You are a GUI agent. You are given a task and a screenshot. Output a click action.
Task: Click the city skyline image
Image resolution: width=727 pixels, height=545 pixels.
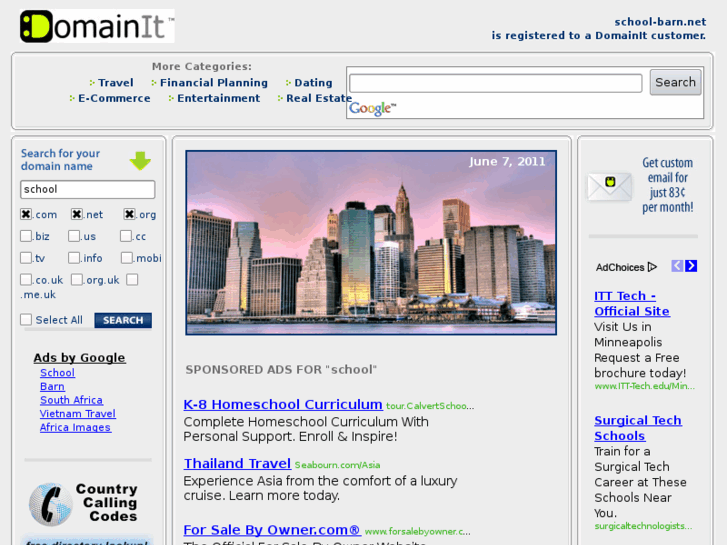coord(371,242)
